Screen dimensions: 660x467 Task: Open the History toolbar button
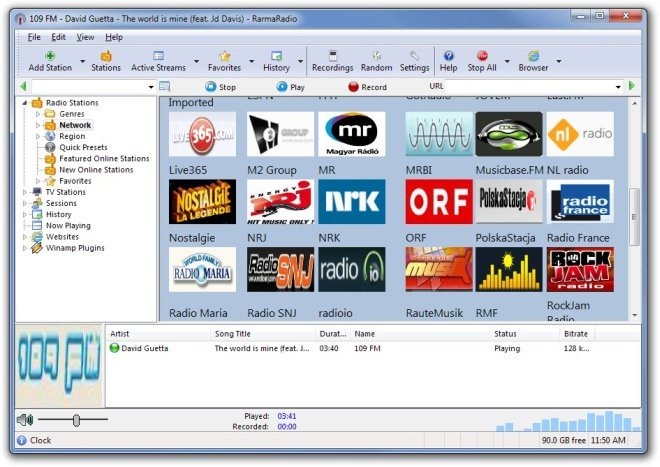tap(276, 61)
